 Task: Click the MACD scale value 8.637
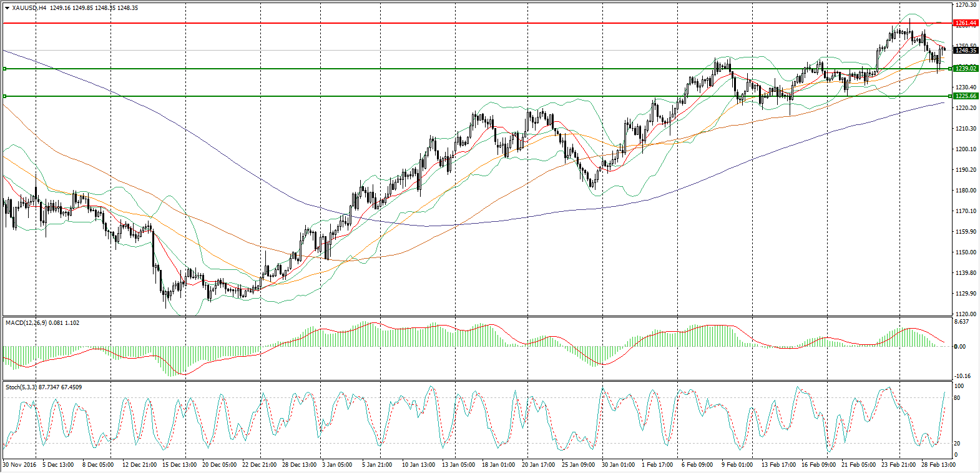(962, 322)
